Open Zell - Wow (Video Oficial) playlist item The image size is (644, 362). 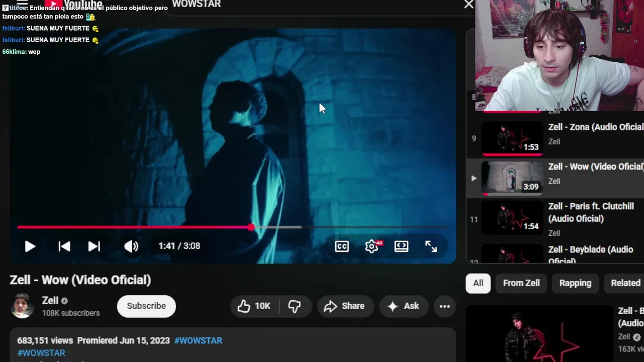tap(555, 177)
